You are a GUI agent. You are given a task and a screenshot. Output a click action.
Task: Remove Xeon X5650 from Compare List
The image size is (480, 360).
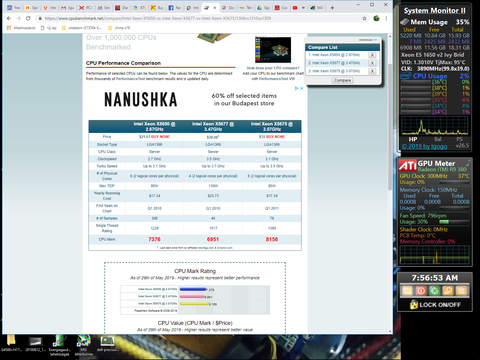click(372, 55)
